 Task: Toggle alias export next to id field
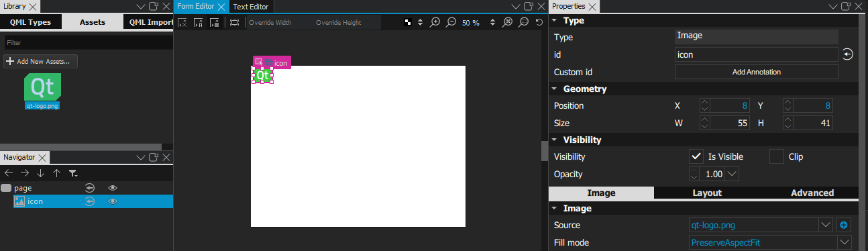click(847, 54)
